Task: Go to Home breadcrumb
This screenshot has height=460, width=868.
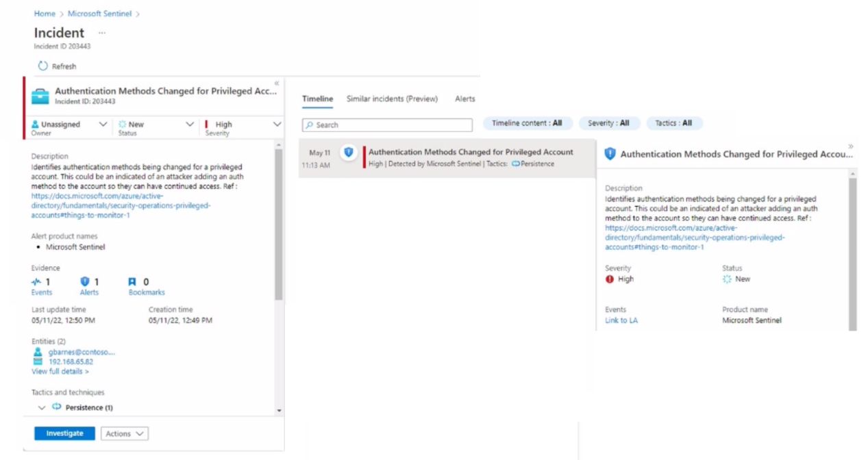Action: point(45,14)
